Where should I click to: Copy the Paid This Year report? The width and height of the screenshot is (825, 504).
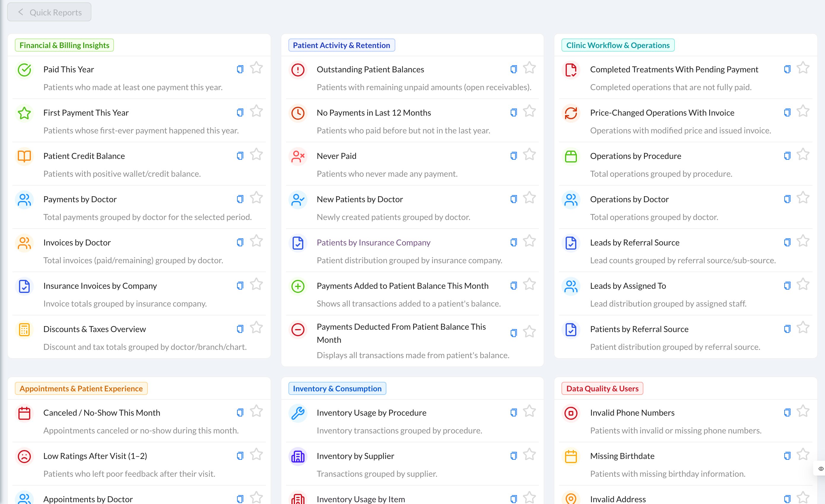(x=240, y=69)
